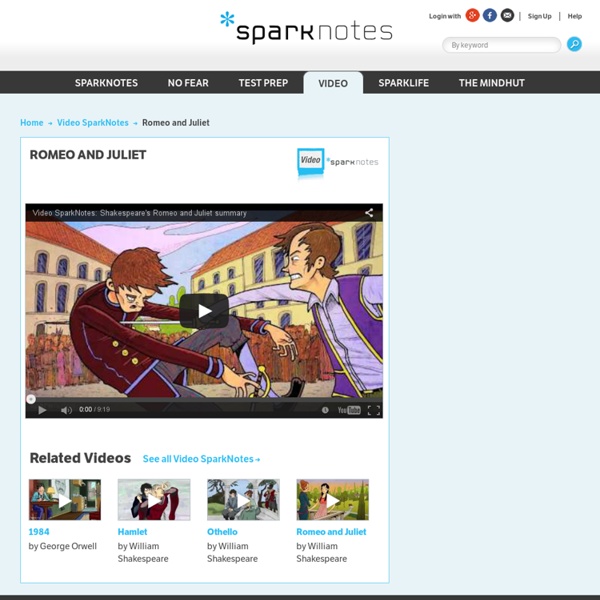Viewport: 600px width, 600px height.
Task: Open the Romeo and Juliet related title link
Action: pyautogui.click(x=331, y=532)
